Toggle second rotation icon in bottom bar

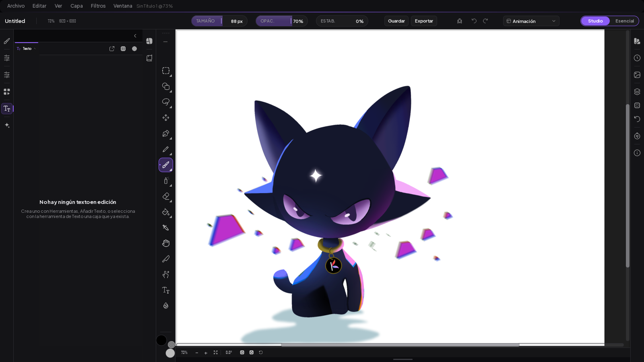pos(252,352)
